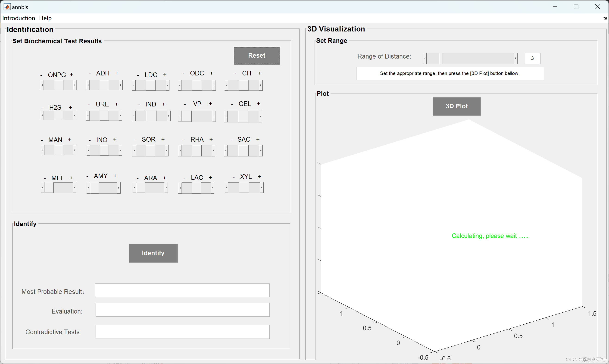Set VP test toward positive via right arrow
This screenshot has height=364, width=609.
pos(214,116)
